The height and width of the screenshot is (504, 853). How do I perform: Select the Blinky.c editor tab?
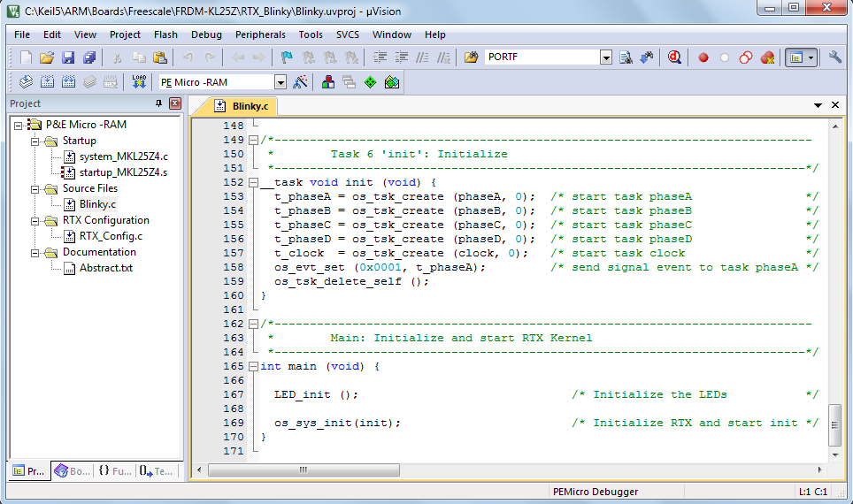[242, 106]
